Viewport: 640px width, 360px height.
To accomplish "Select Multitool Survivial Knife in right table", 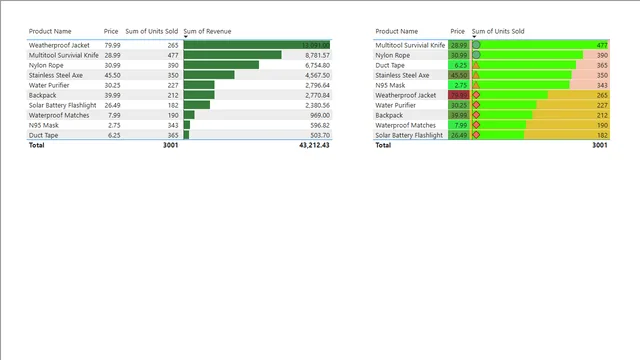I will 410,45.
